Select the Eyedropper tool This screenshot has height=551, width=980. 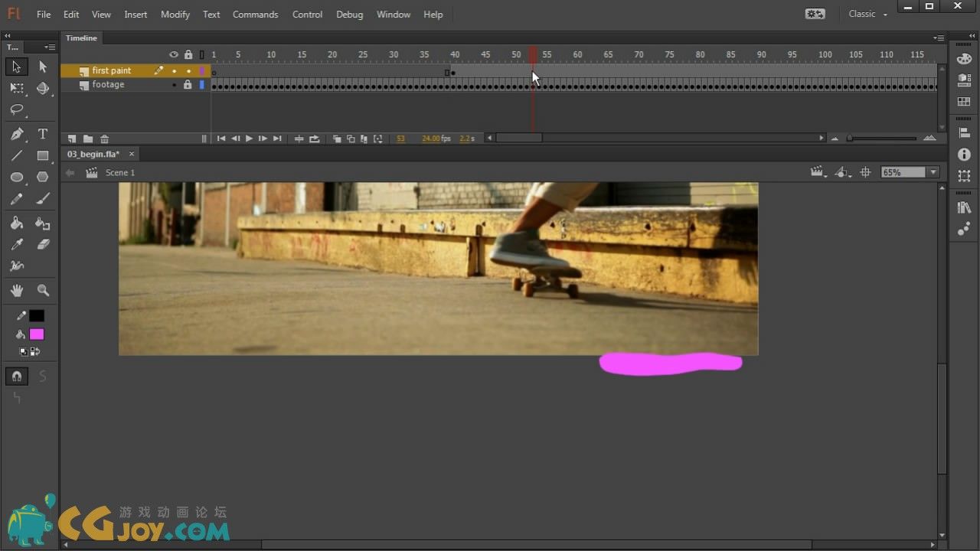(x=16, y=245)
